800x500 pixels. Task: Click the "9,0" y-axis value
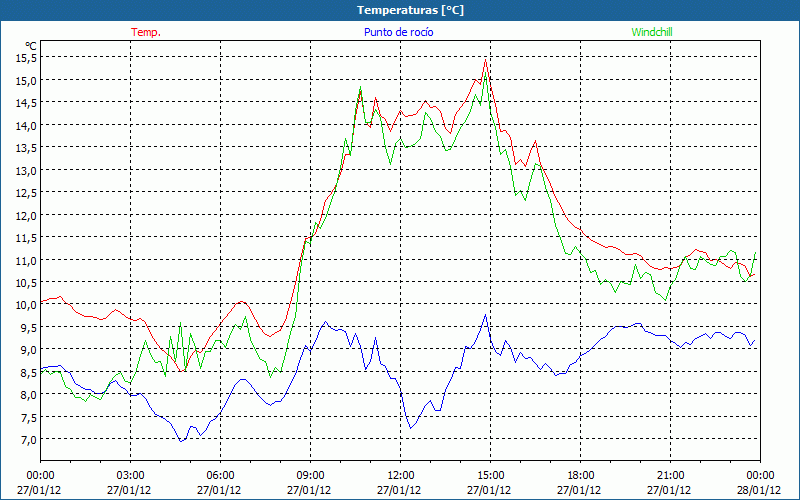click(x=29, y=349)
